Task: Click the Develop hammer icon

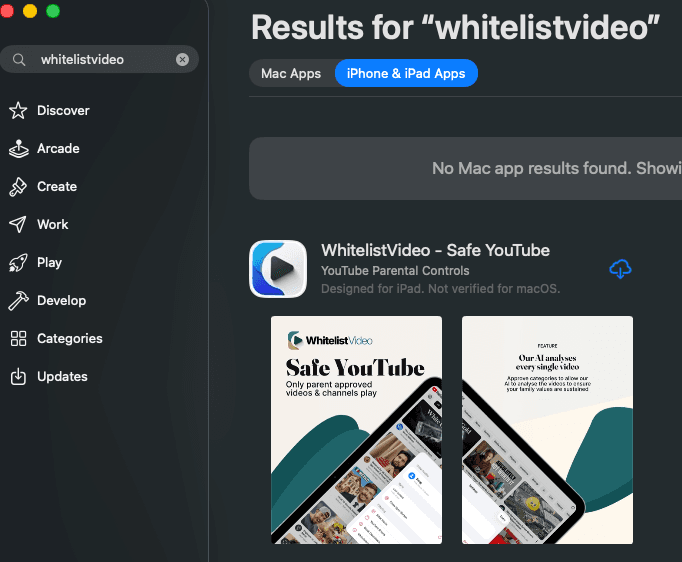Action: pos(18,301)
